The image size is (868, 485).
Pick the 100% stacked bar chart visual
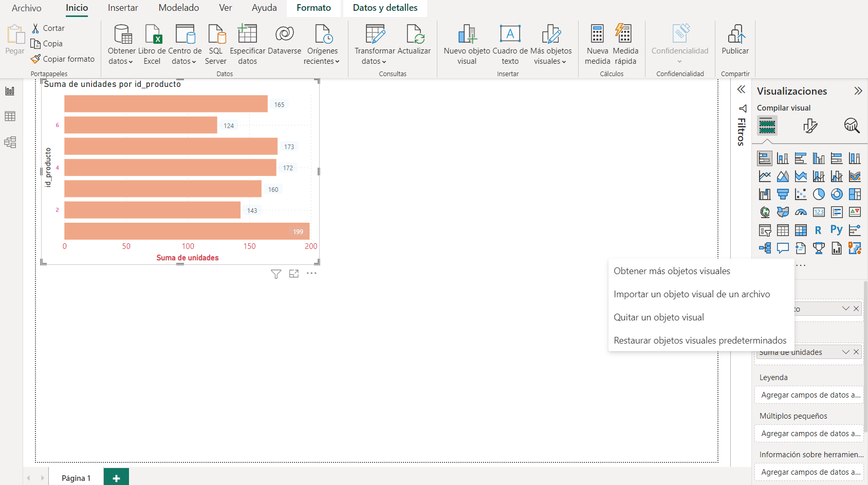point(837,158)
